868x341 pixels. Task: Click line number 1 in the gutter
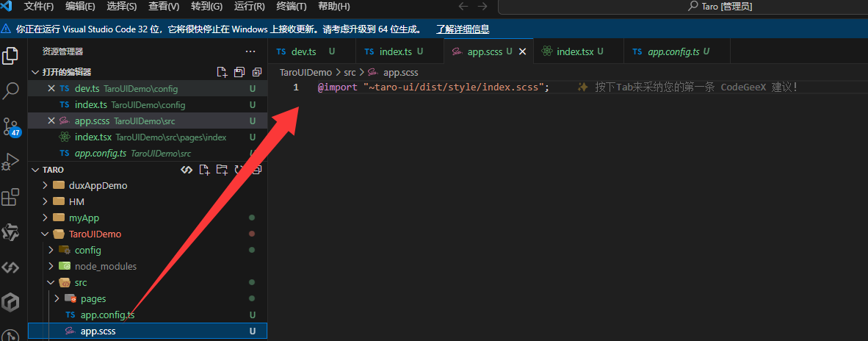[x=296, y=87]
